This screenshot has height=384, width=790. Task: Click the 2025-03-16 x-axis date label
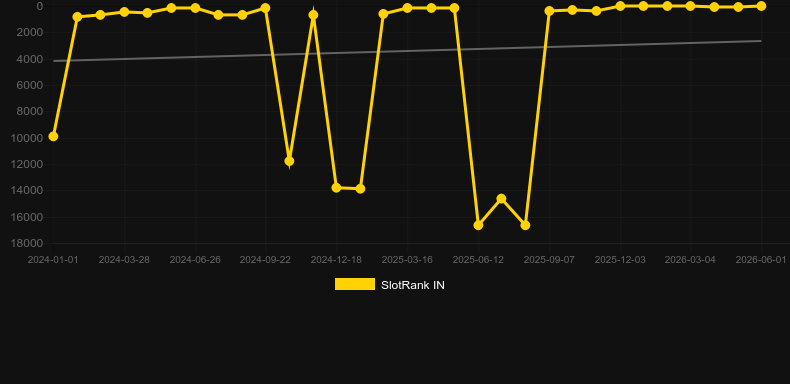click(407, 260)
